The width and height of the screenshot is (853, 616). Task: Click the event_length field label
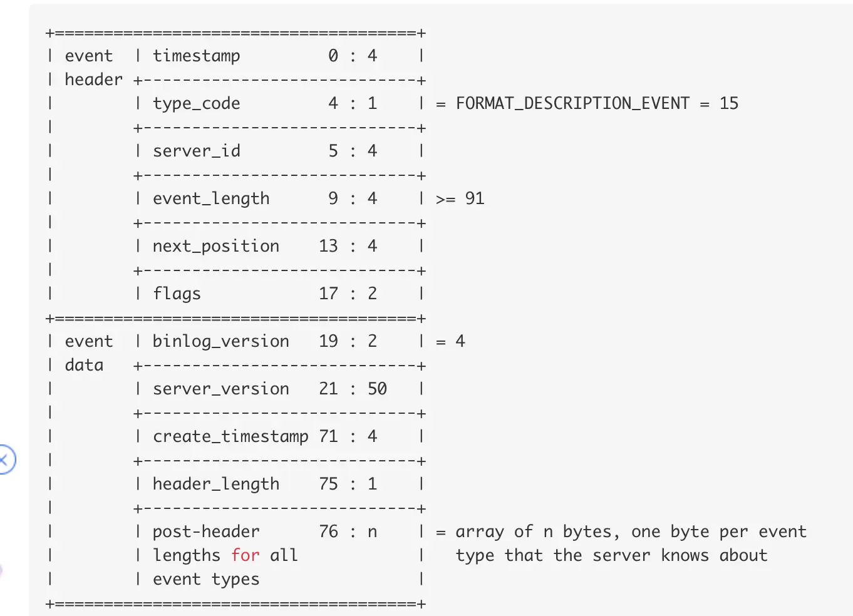211,199
